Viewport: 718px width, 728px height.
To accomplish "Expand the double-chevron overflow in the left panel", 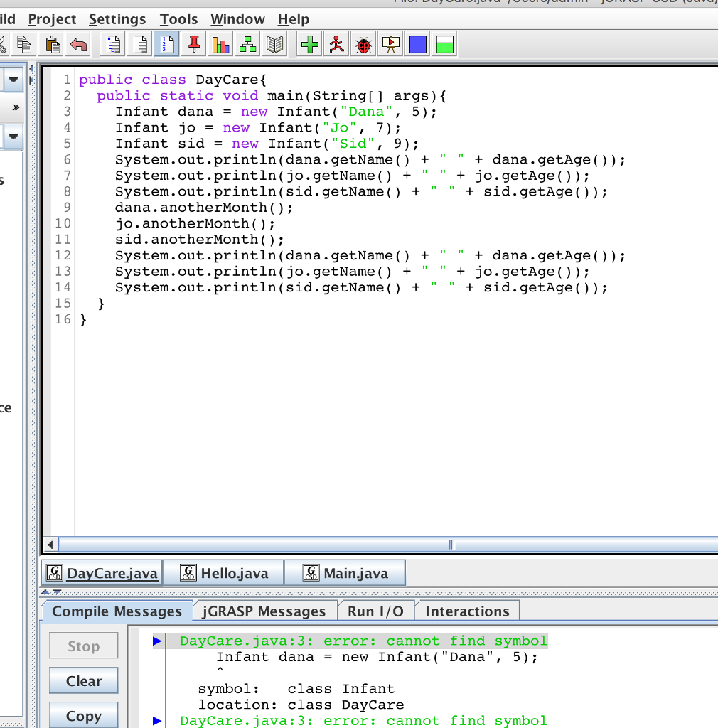I will [x=15, y=107].
